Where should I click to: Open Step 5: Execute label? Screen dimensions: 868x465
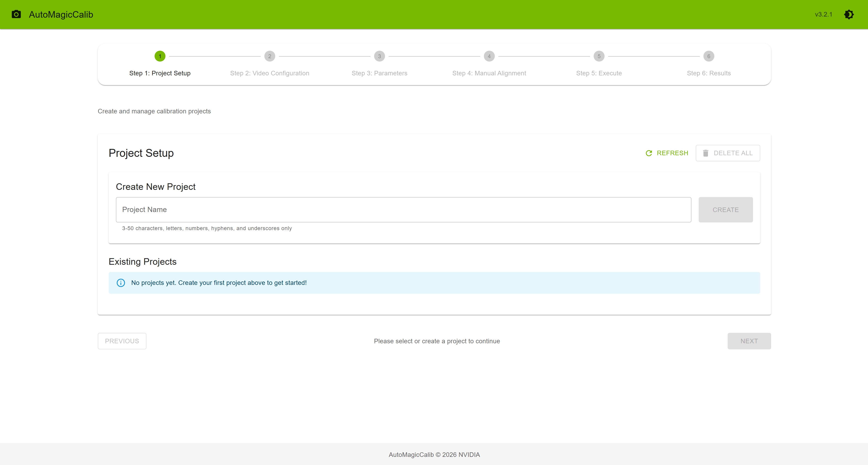599,74
